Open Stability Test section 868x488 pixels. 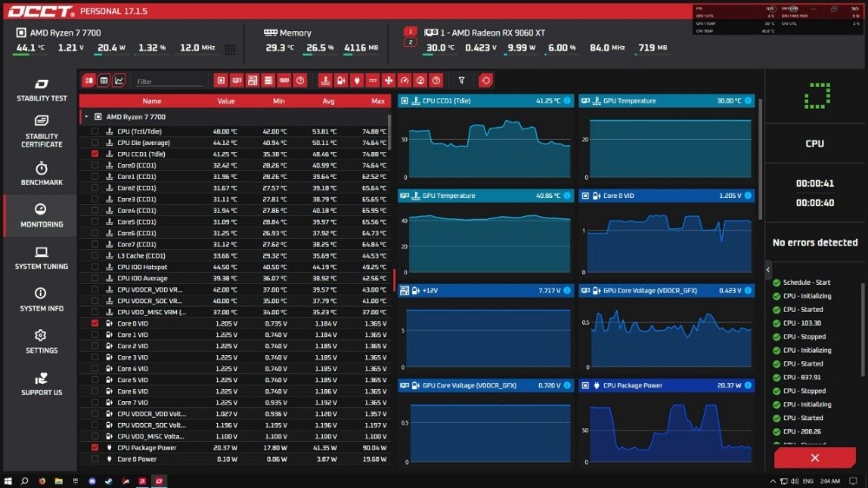pyautogui.click(x=42, y=90)
